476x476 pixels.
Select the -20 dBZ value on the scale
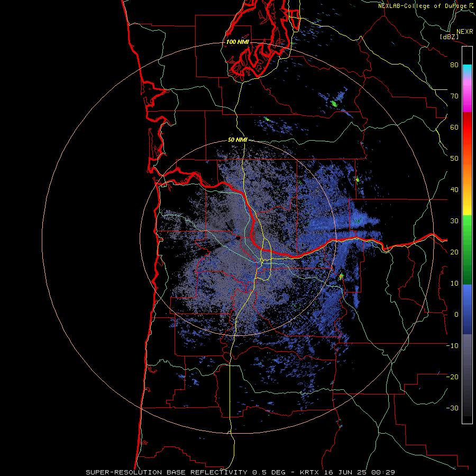[x=452, y=377]
